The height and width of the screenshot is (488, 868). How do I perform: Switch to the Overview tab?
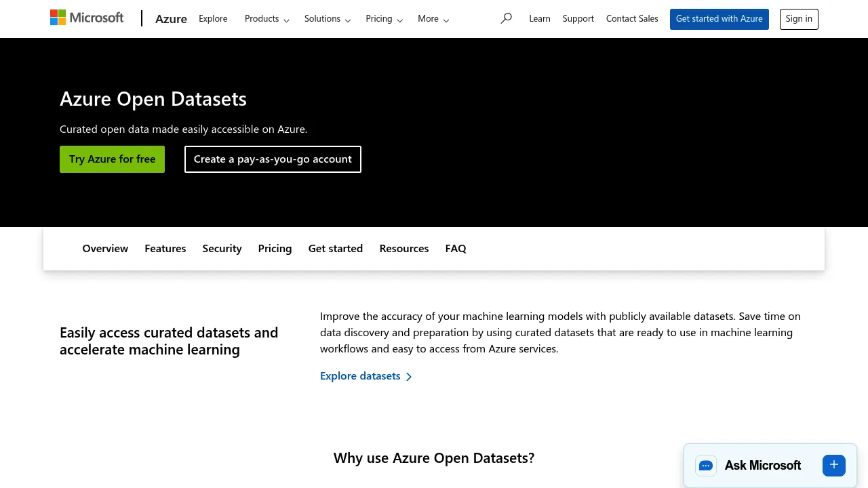pos(105,249)
